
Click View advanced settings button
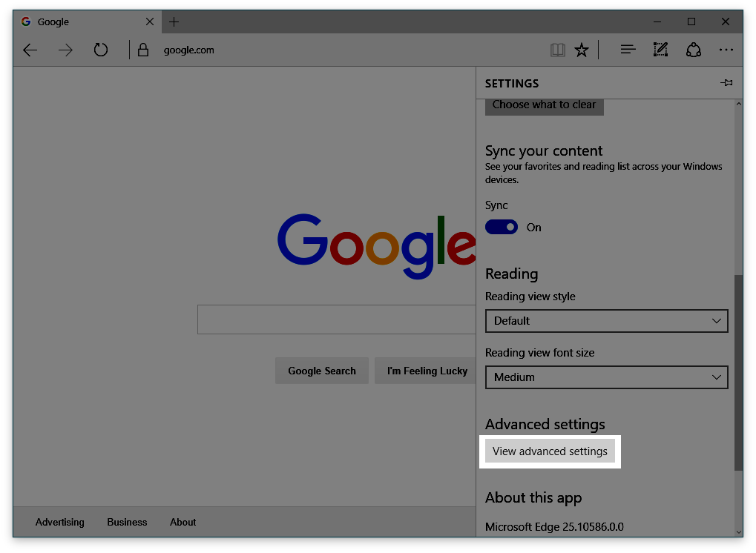tap(550, 451)
